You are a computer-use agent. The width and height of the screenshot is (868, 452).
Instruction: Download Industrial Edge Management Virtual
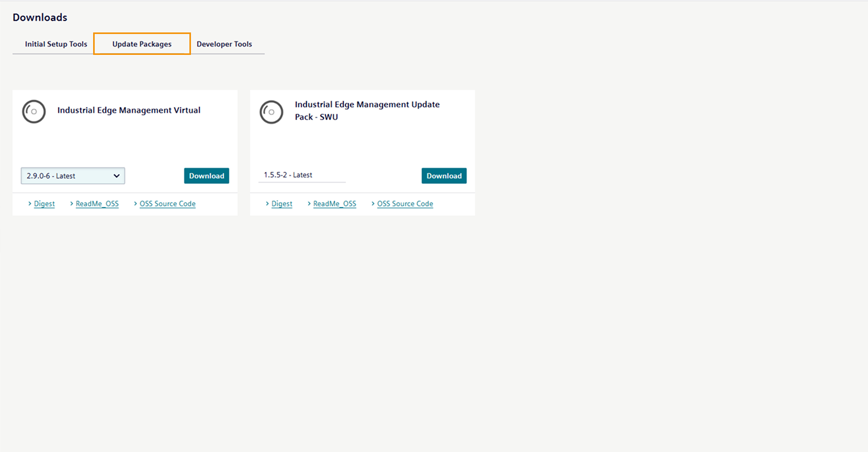[207, 176]
